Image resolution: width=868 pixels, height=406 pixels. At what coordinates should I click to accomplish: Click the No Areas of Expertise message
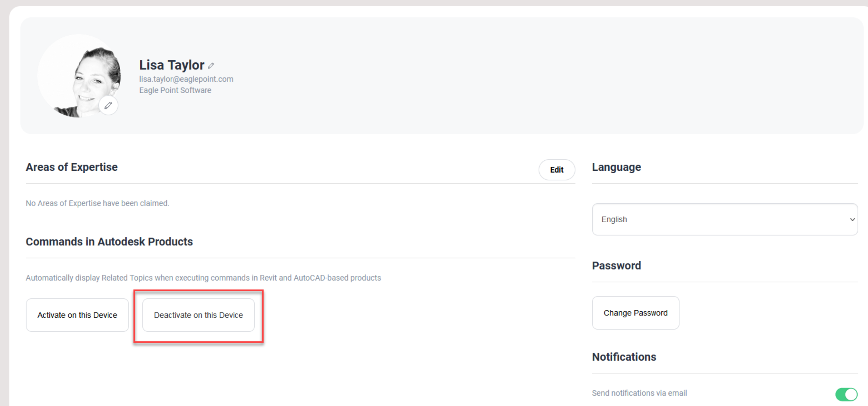click(97, 203)
